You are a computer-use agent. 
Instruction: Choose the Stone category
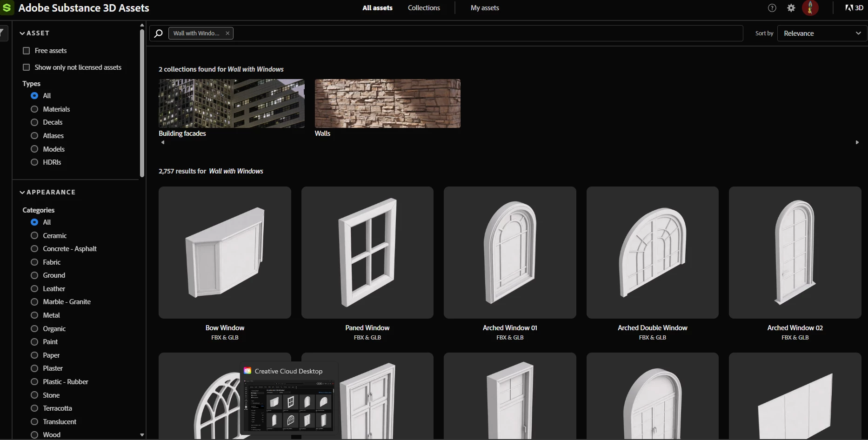(34, 395)
